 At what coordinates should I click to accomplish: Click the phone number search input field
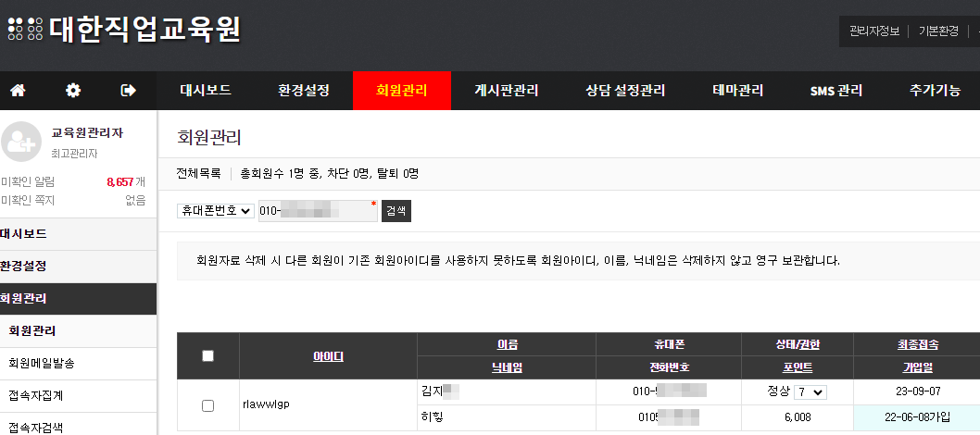(317, 211)
